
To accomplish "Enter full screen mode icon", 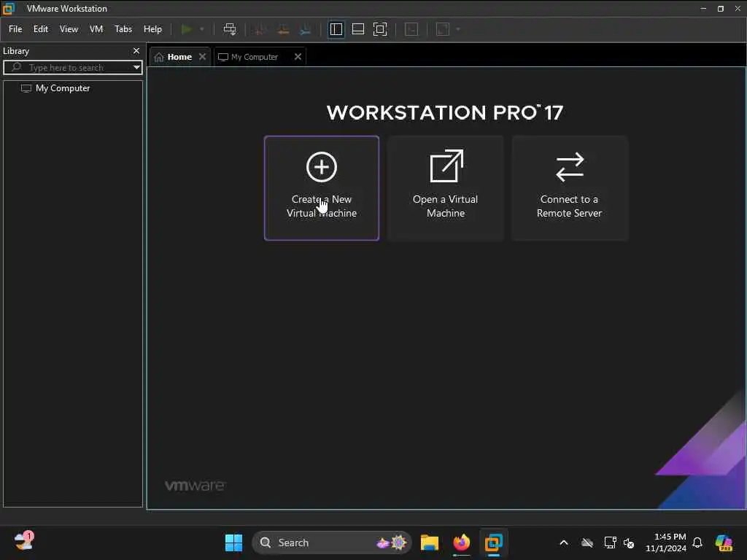I will 380,29.
